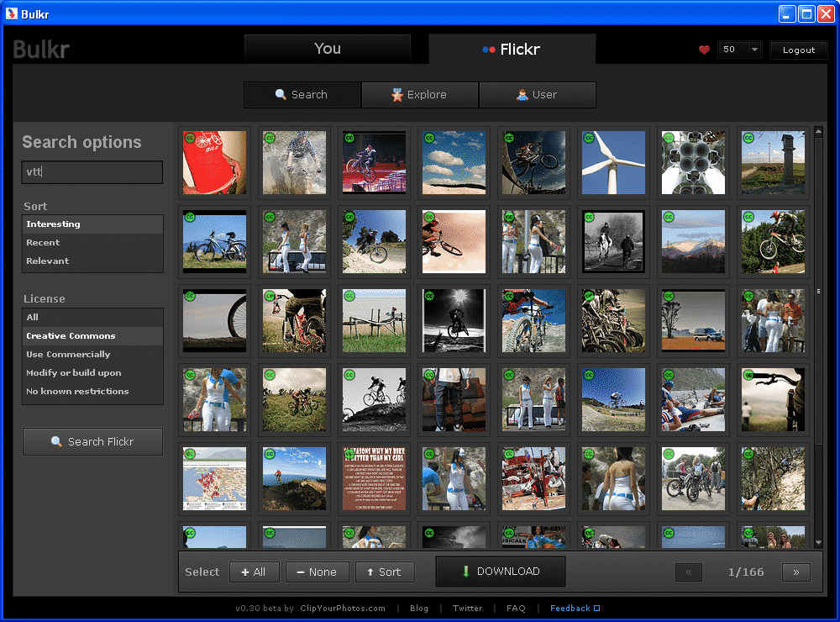
Task: Choose the Relevant sort option
Action: click(x=48, y=261)
